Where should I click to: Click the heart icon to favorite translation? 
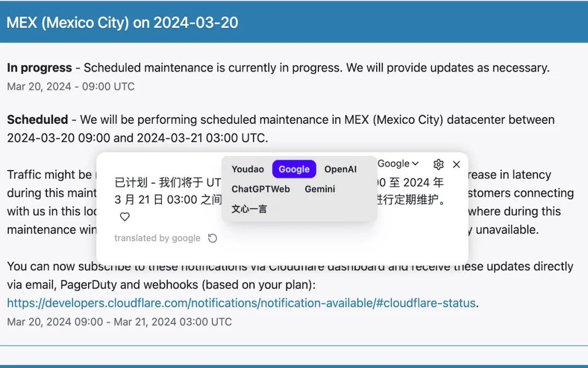coord(125,217)
